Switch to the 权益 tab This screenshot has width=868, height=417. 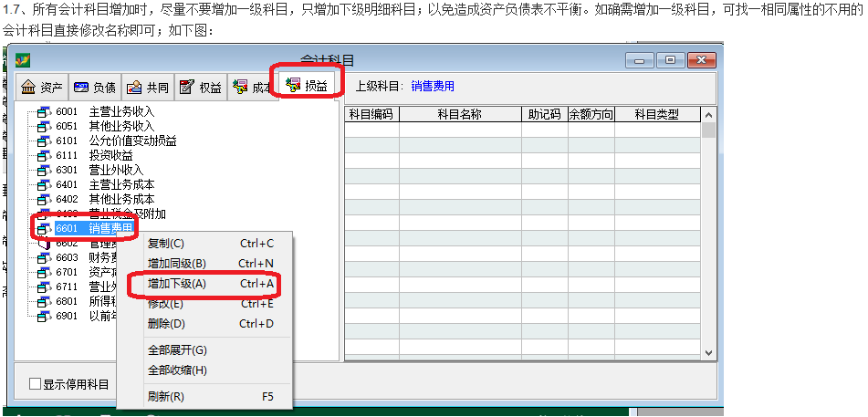[201, 87]
